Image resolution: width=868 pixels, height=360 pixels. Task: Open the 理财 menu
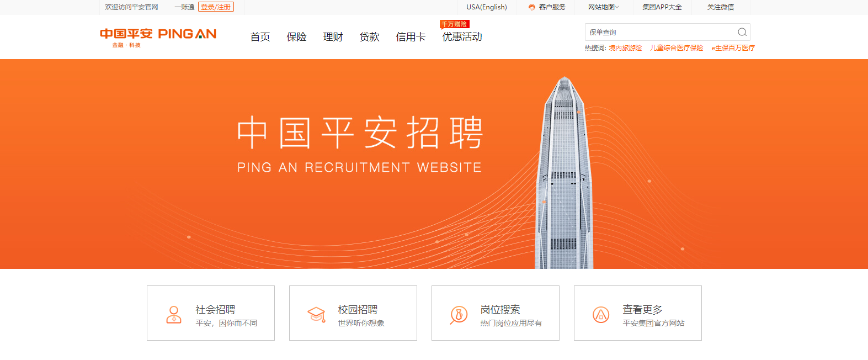333,37
